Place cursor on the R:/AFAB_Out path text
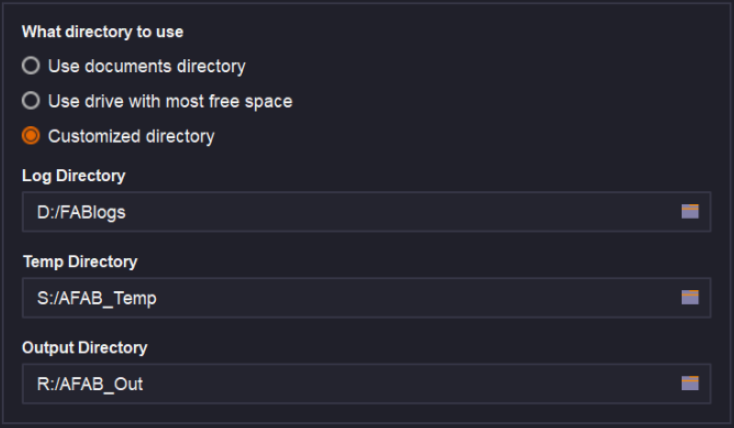 [83, 384]
